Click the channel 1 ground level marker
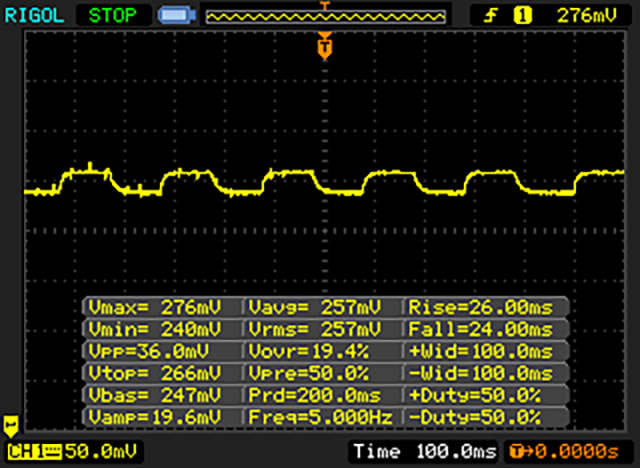Image resolution: width=640 pixels, height=468 pixels. [11, 426]
